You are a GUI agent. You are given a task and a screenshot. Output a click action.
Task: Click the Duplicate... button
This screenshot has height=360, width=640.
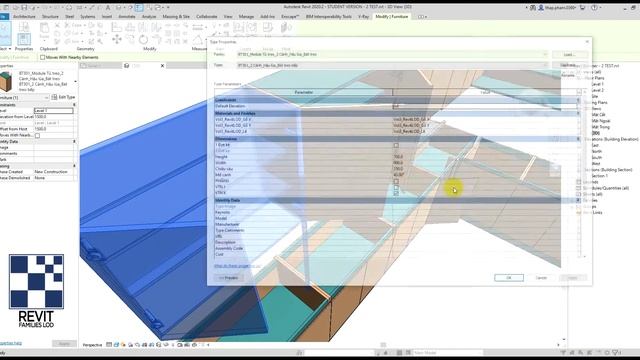[x=570, y=65]
